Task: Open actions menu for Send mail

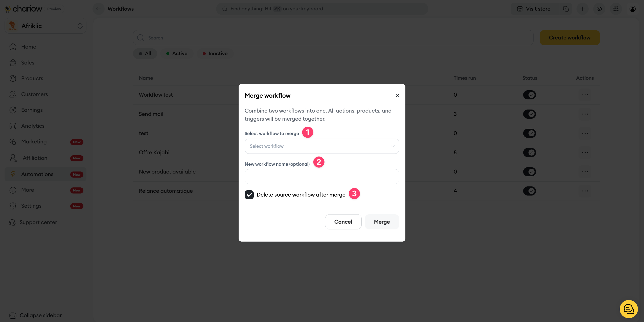Action: coord(585,114)
